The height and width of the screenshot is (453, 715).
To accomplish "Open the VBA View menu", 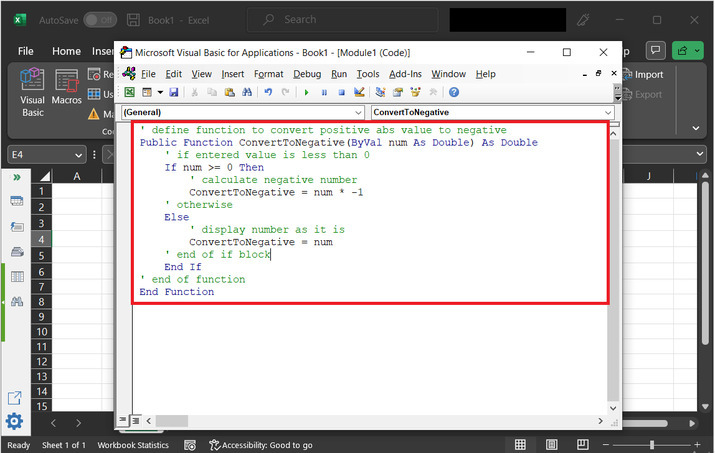I will 201,74.
